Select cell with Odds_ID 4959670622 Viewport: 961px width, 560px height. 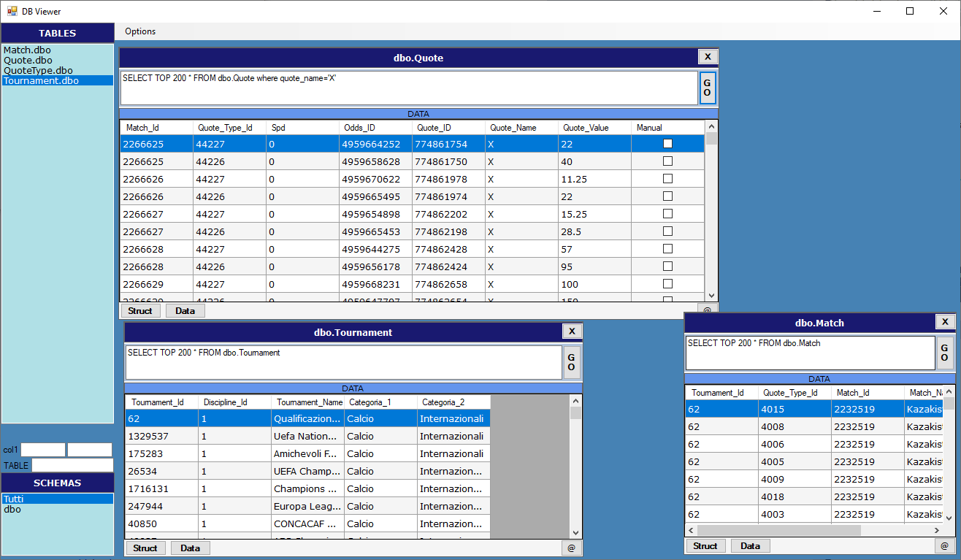(x=375, y=179)
